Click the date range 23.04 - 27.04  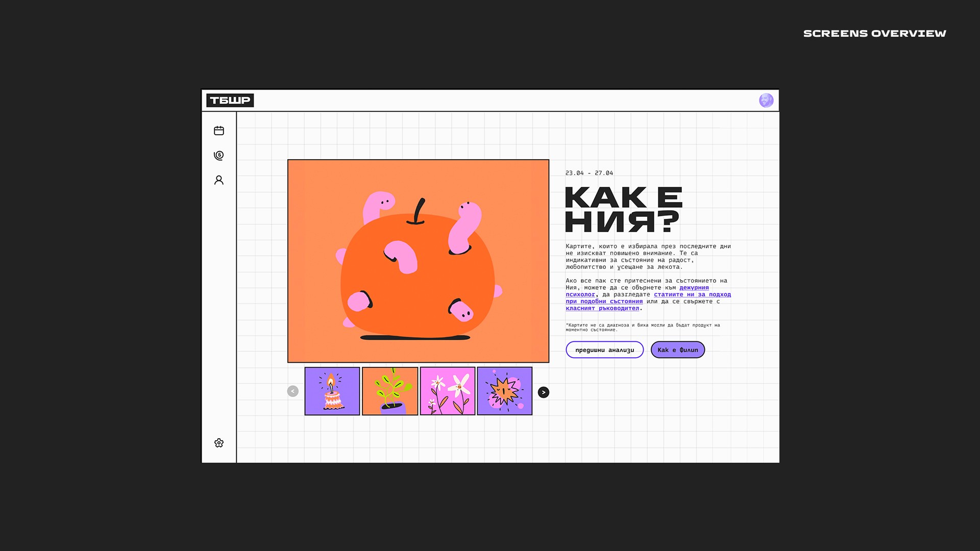coord(589,173)
